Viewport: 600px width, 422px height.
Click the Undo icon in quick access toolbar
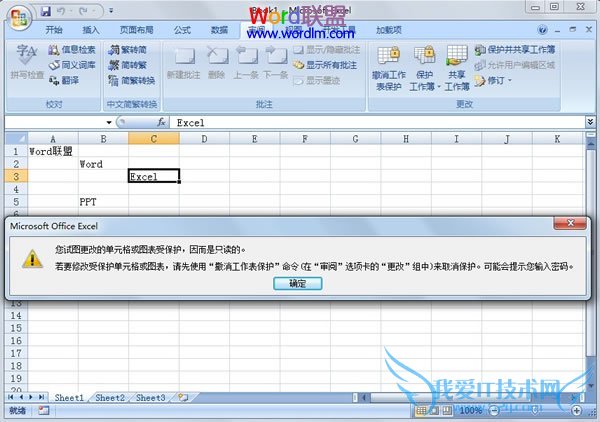[60, 11]
